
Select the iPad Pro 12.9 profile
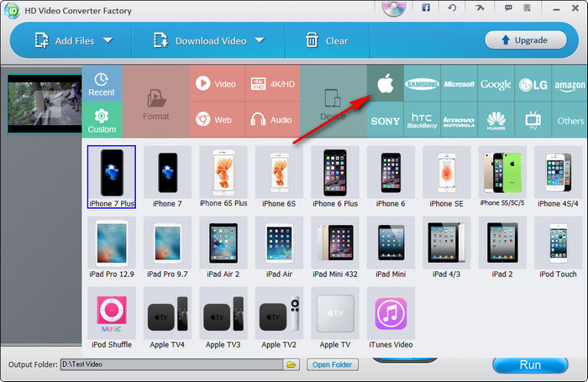tap(111, 249)
